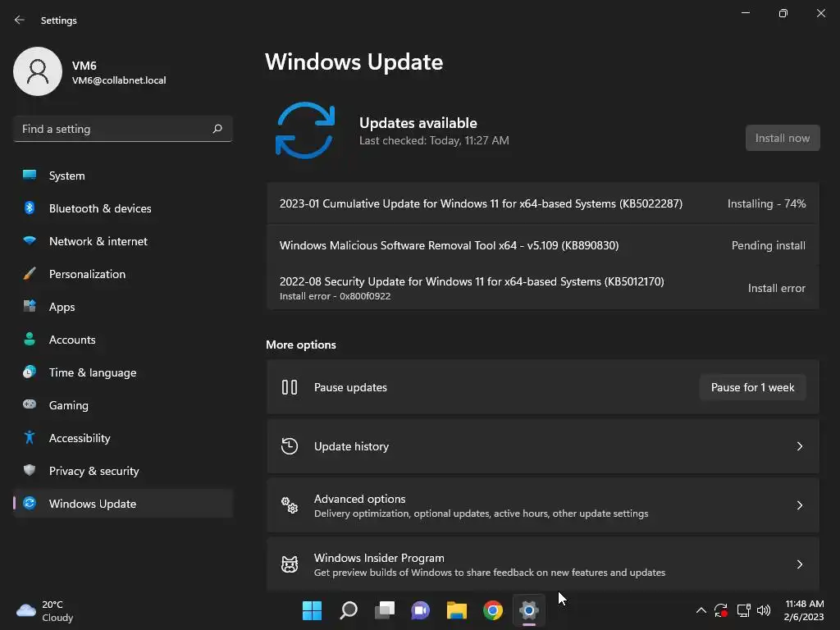Screen dimensions: 840x630
Task: Launch Google Chrome from the taskbar
Action: (x=493, y=610)
